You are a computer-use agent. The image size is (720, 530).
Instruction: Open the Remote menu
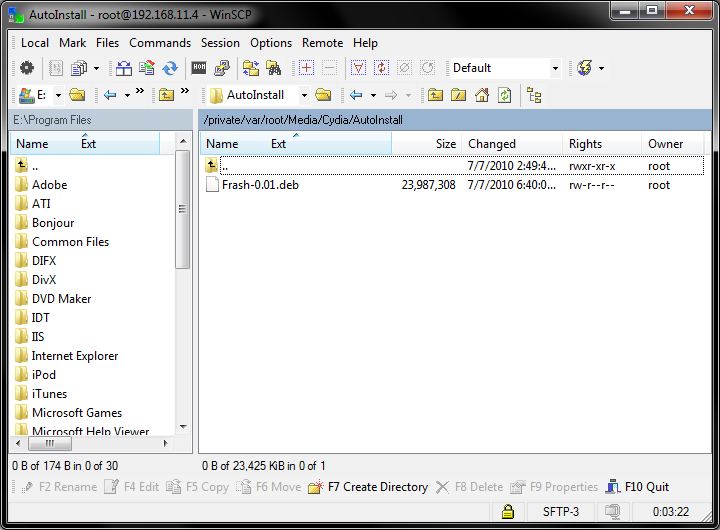(322, 43)
